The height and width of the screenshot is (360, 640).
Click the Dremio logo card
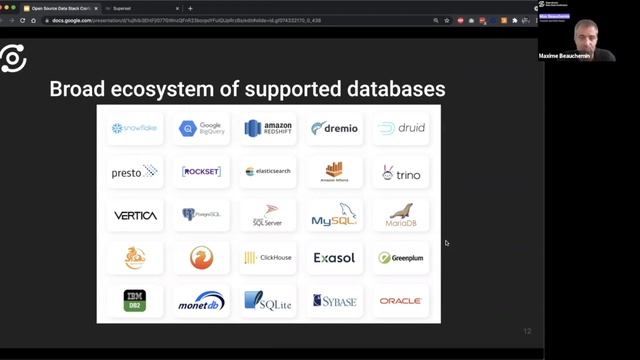[x=334, y=129]
